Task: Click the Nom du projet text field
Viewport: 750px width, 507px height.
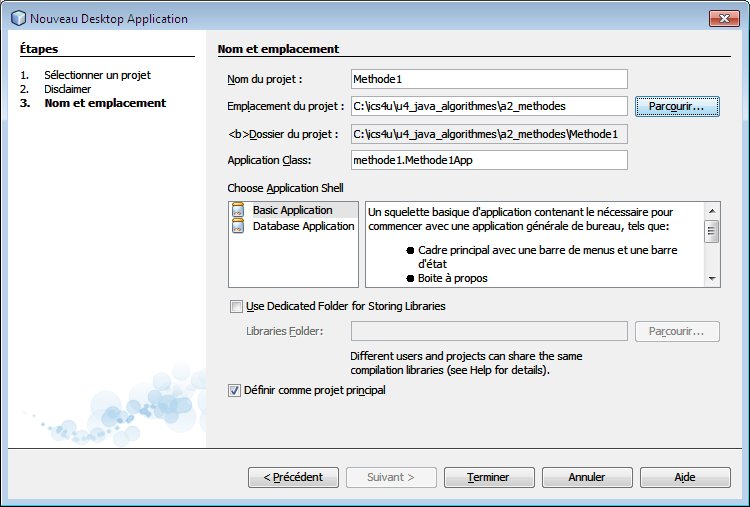Action: coord(489,79)
